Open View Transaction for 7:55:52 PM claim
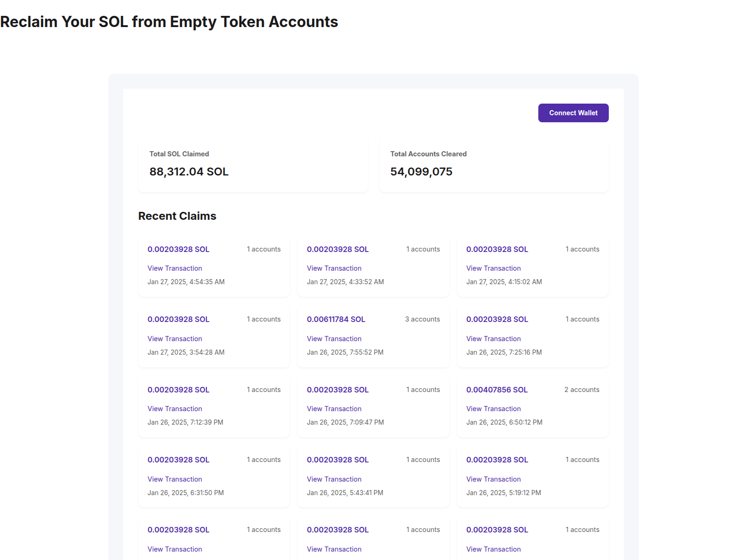This screenshot has width=747, height=560. 334,339
